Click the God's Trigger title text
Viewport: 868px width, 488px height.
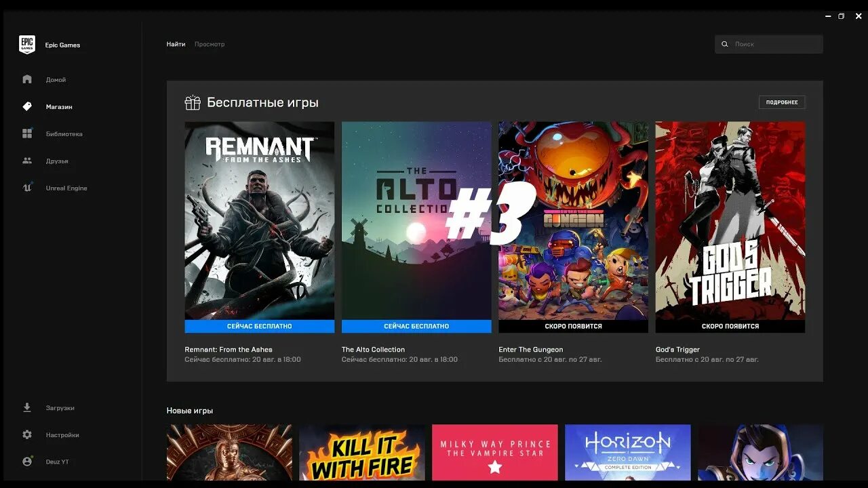pos(677,350)
